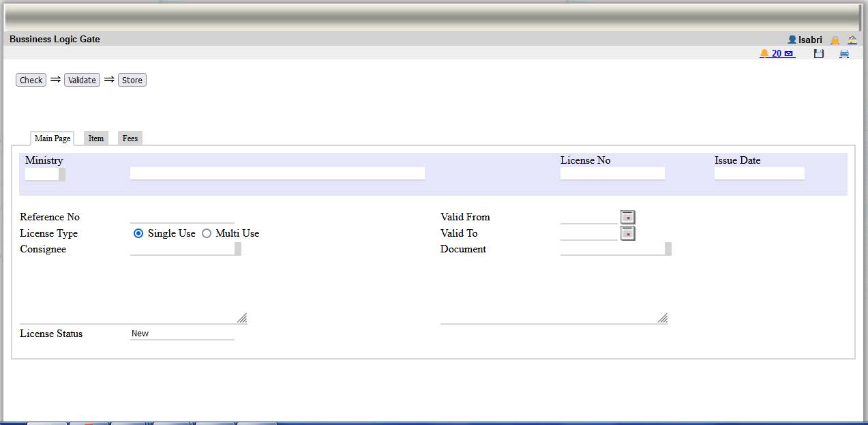Screen dimensions: 868x425
Task: Expand the Document dropdown
Action: pyautogui.click(x=668, y=249)
